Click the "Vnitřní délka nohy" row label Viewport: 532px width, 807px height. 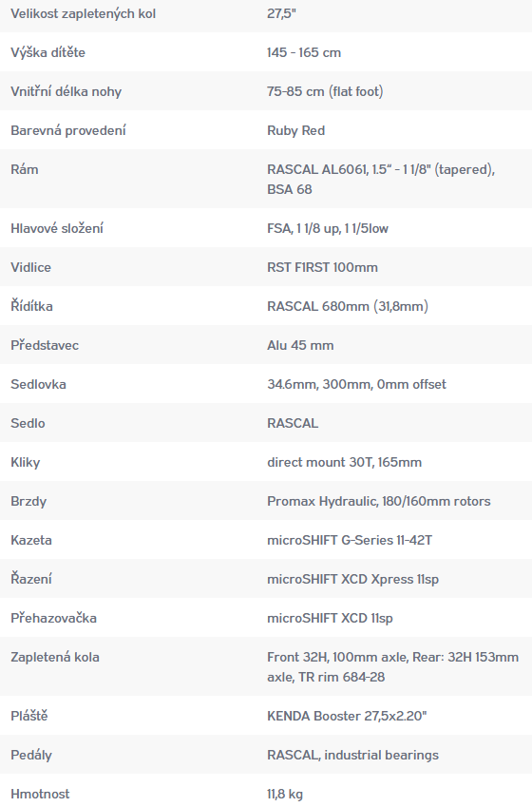click(x=66, y=91)
